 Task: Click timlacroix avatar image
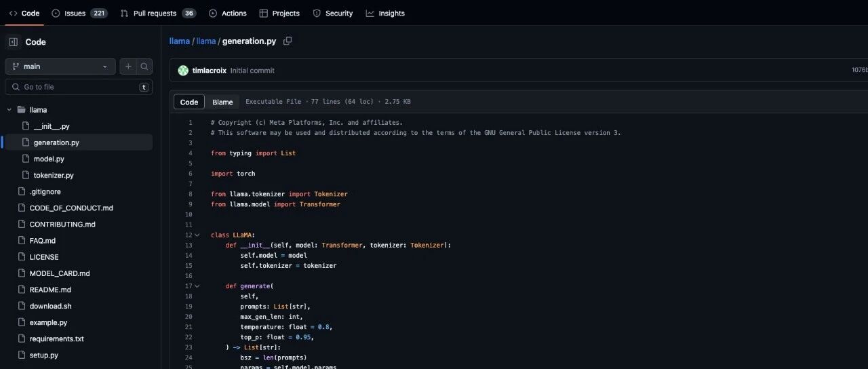(x=183, y=71)
